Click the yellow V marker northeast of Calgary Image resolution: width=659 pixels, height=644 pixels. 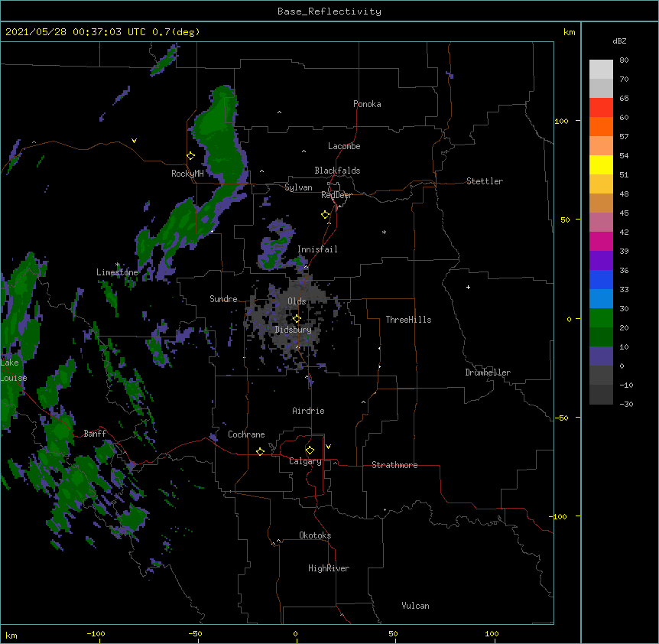(x=328, y=447)
